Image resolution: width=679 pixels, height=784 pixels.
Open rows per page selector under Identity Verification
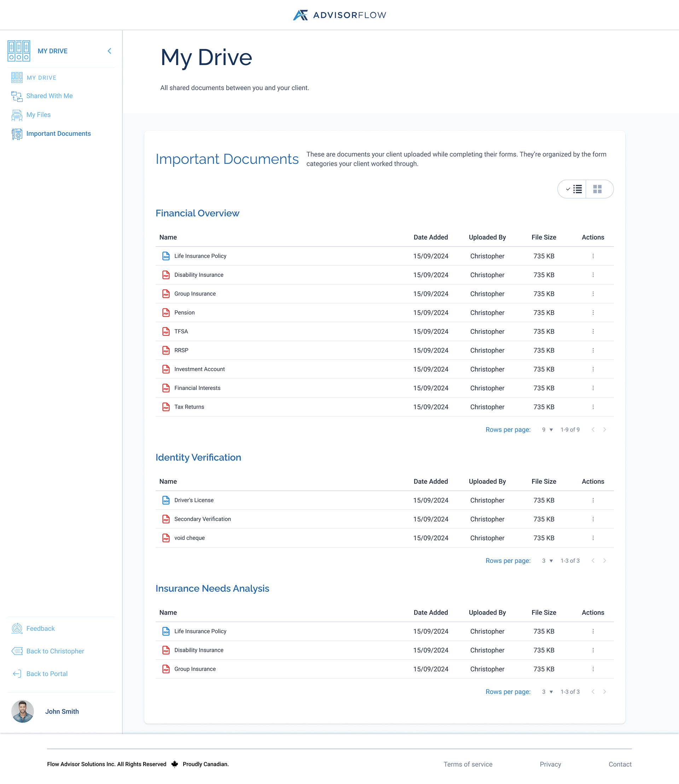[547, 561]
